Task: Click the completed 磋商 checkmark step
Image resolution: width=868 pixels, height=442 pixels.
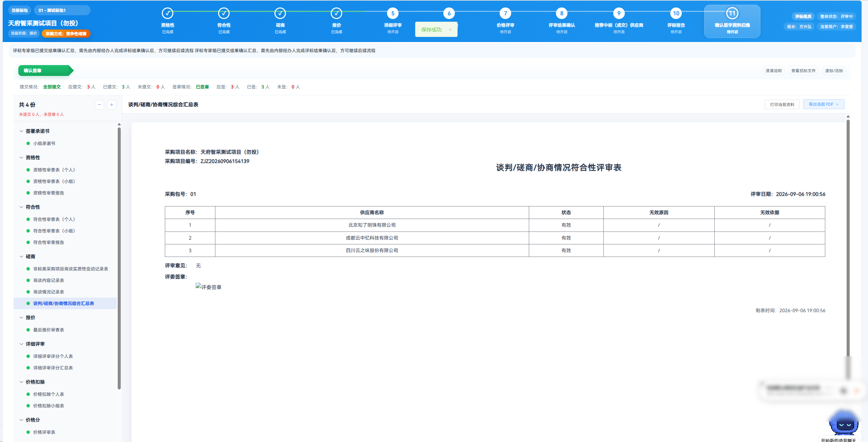Action: pyautogui.click(x=280, y=14)
